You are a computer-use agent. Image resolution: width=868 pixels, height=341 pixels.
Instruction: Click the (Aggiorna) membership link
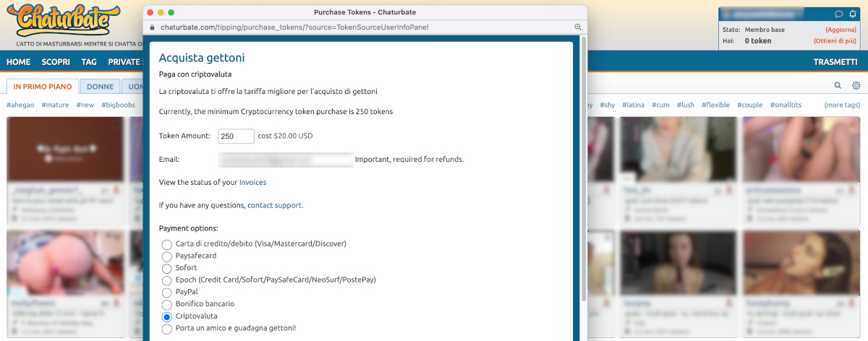click(842, 30)
